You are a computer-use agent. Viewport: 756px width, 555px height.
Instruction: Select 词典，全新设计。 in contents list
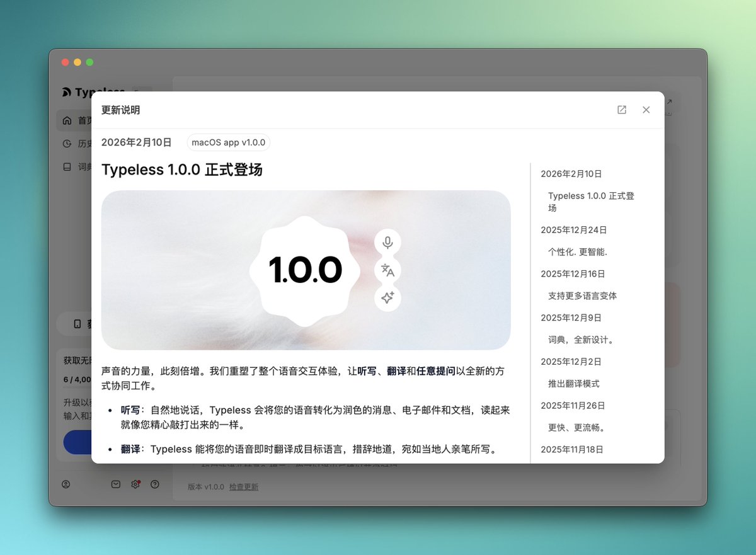pyautogui.click(x=581, y=340)
